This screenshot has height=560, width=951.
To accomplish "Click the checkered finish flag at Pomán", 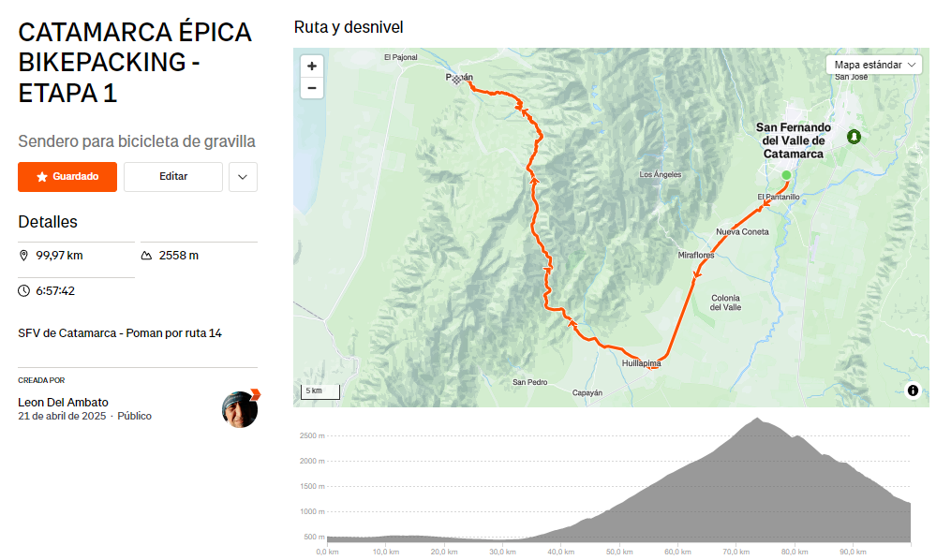I will [455, 80].
